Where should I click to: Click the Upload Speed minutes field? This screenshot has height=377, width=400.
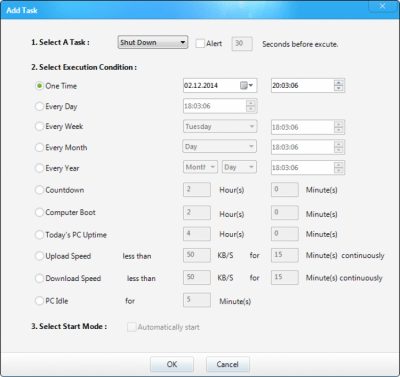point(285,255)
